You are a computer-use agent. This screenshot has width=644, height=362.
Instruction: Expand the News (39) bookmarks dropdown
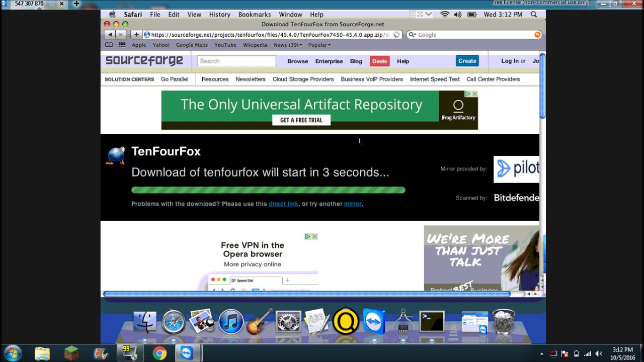288,45
